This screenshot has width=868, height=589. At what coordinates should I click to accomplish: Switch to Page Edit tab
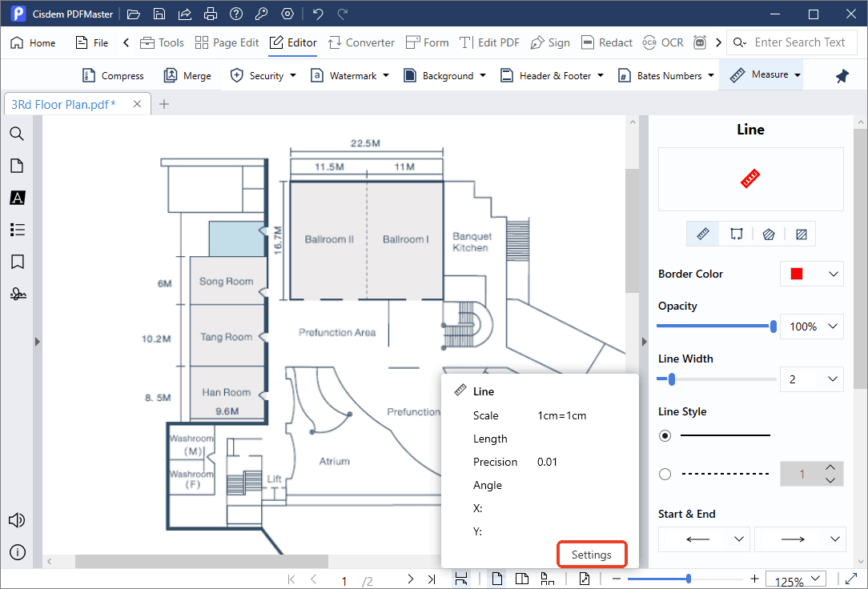point(227,42)
